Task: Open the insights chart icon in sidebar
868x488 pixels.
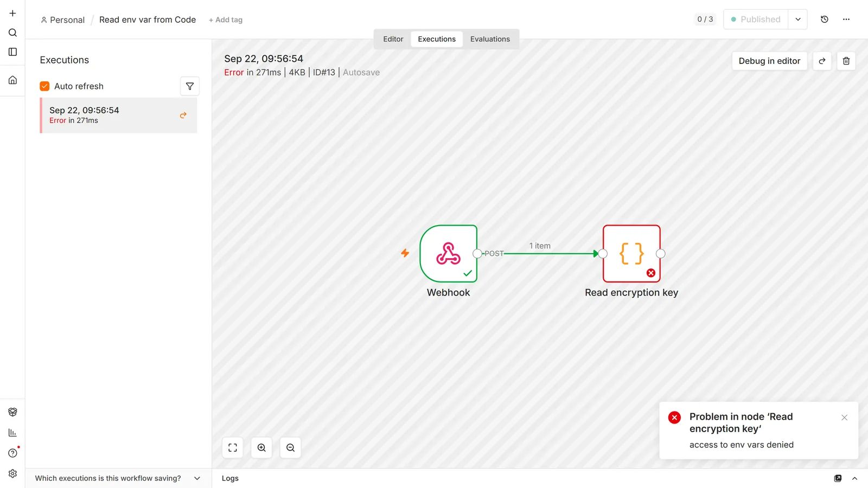Action: (12, 433)
